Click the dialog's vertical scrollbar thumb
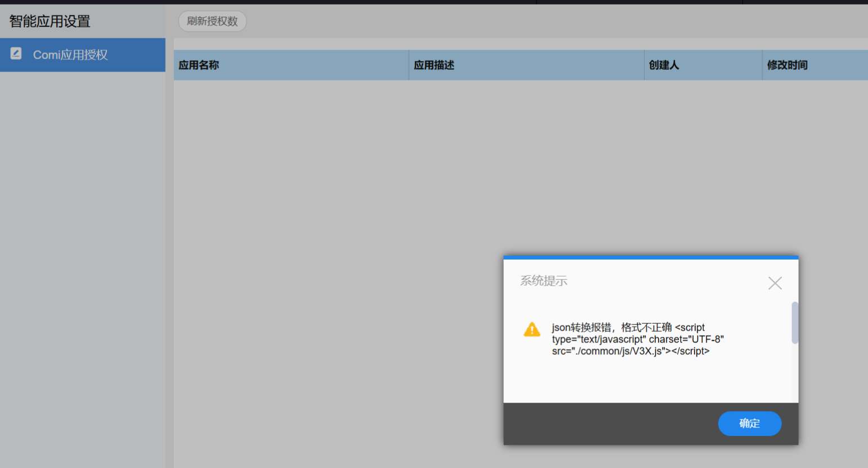Screen dimensions: 868x468 click(x=795, y=323)
